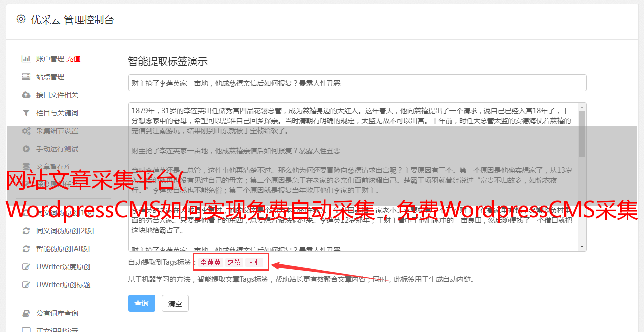
Task: Open 同义词伪原创[2版] in the sidebar
Action: [65, 231]
